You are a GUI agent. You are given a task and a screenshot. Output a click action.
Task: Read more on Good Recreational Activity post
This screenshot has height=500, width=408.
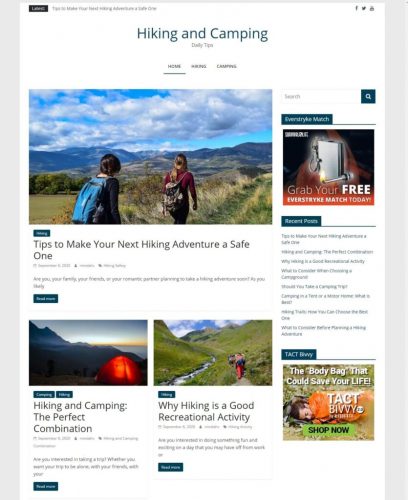[x=170, y=467]
